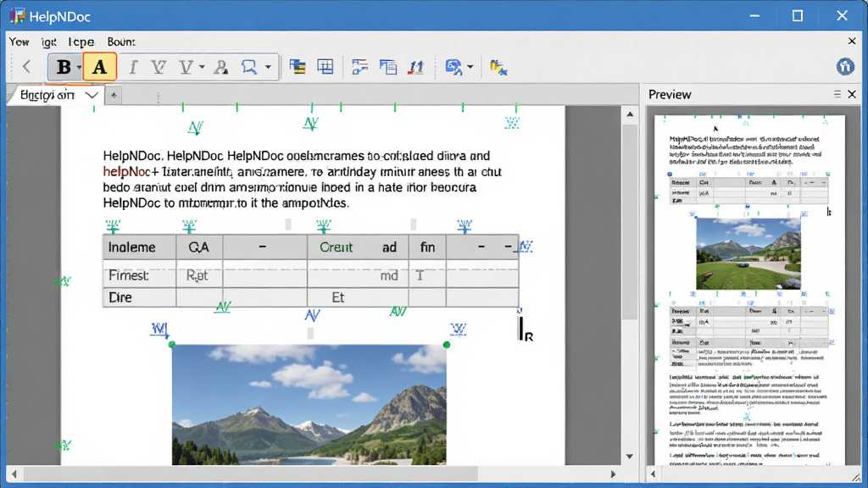The image size is (868, 488).
Task: Open the 'igt' menu
Action: click(48, 42)
